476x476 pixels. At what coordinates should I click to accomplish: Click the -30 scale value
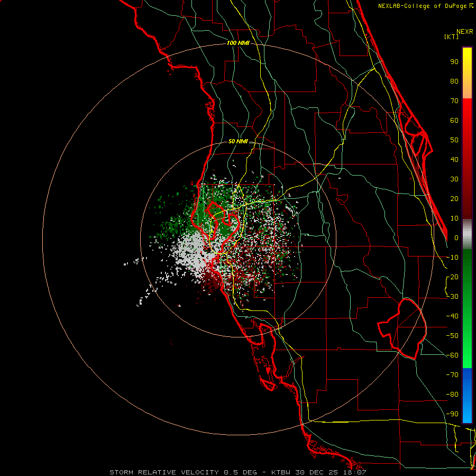click(452, 297)
